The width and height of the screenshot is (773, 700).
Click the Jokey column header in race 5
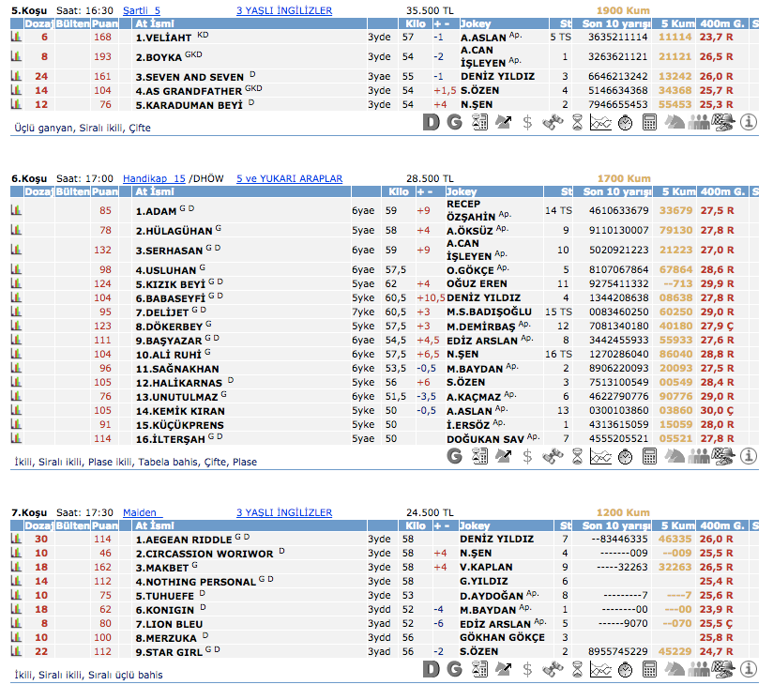coord(476,24)
